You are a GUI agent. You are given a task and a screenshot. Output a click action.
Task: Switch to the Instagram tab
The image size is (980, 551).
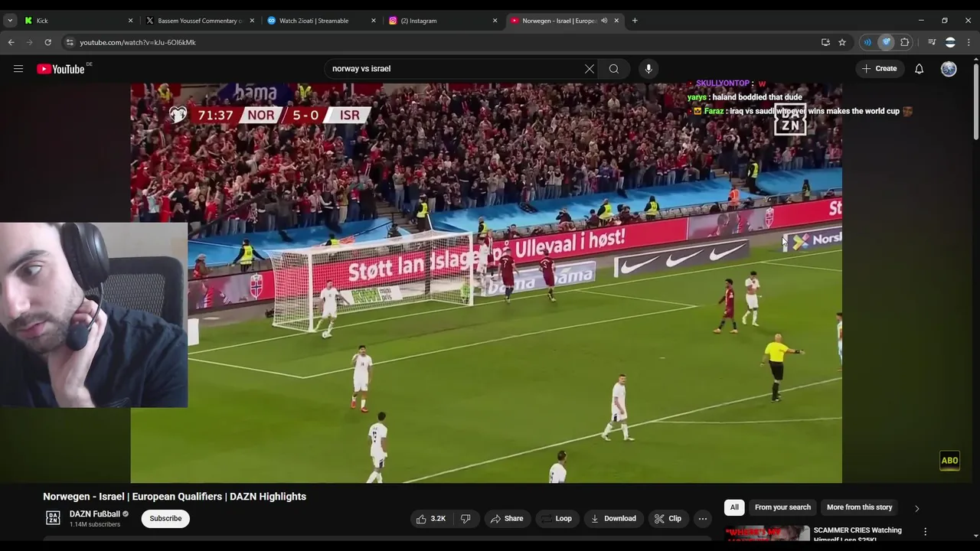point(443,21)
